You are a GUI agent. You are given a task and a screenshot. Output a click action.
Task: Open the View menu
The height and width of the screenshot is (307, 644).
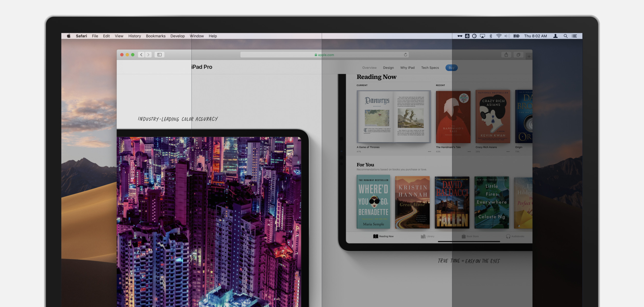(x=119, y=36)
